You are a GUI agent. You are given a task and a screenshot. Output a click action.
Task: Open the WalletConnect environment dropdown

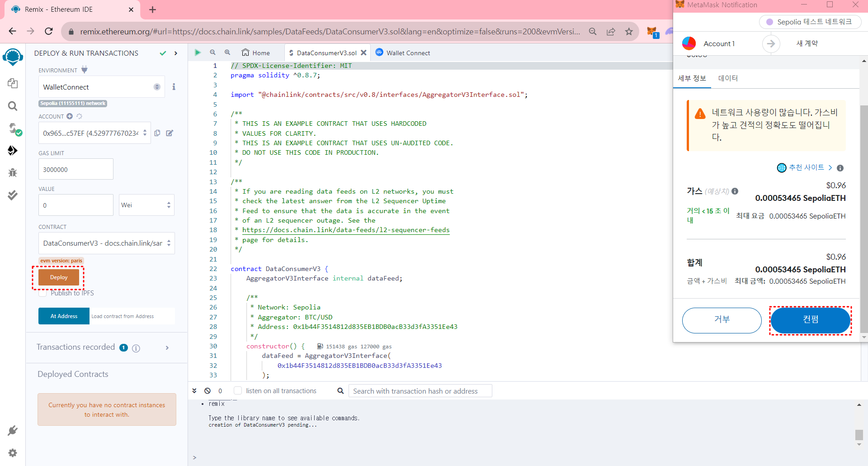coord(102,87)
